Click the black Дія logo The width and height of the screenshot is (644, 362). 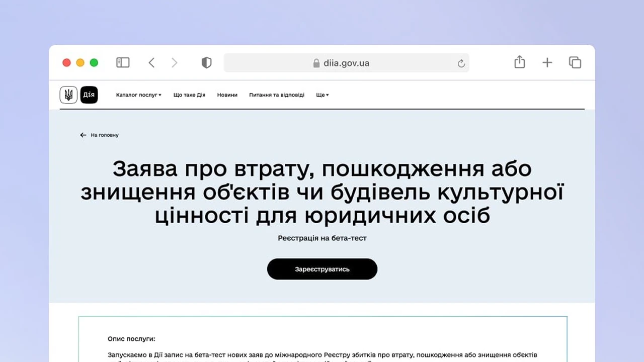(x=89, y=95)
